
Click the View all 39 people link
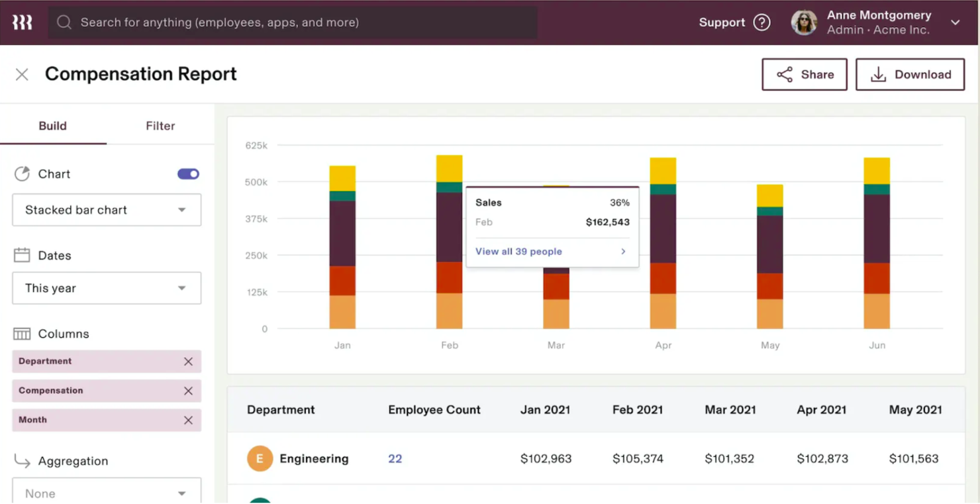click(x=518, y=252)
